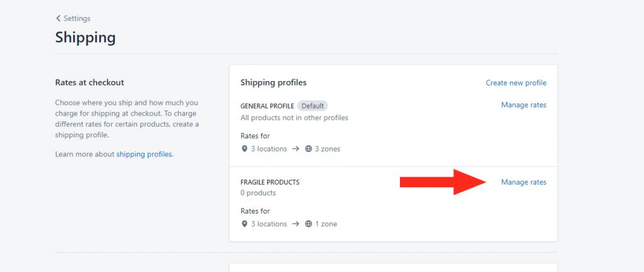The width and height of the screenshot is (644, 272).
Task: Open the shipping profiles help link
Action: click(x=144, y=154)
